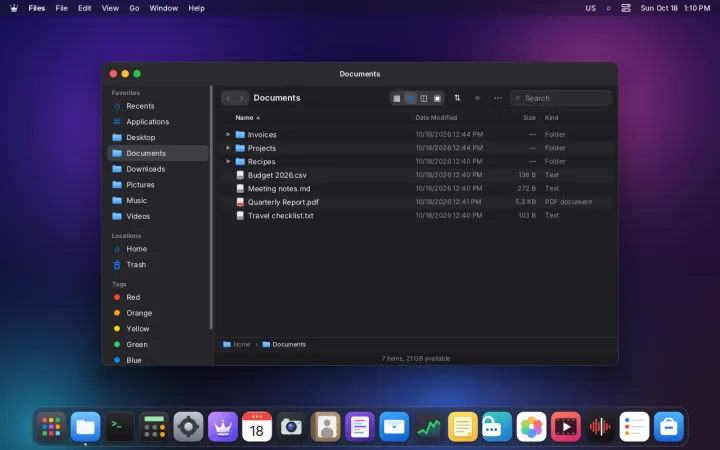Image resolution: width=720 pixels, height=450 pixels.
Task: Open Control Center in menu bar
Action: (x=626, y=8)
